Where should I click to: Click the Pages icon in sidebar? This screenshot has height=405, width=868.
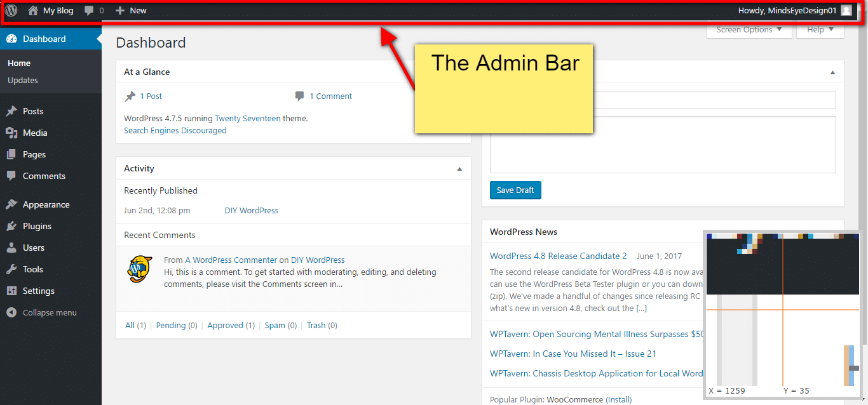(x=11, y=154)
